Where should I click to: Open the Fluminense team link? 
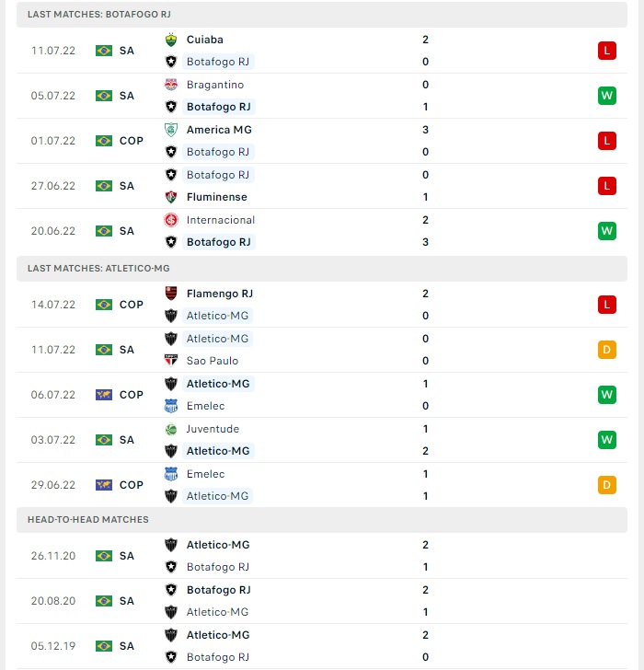point(217,197)
